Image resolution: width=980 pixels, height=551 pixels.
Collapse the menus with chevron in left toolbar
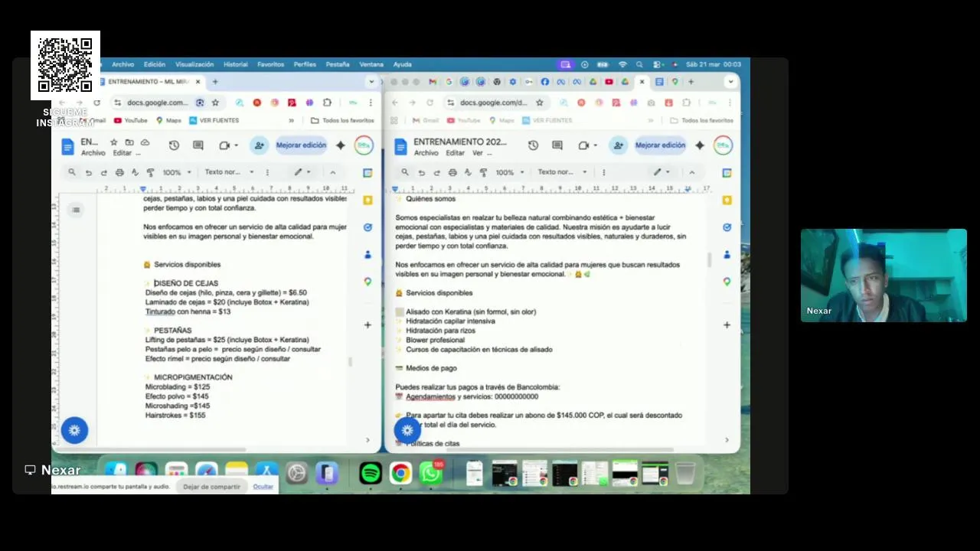click(332, 172)
